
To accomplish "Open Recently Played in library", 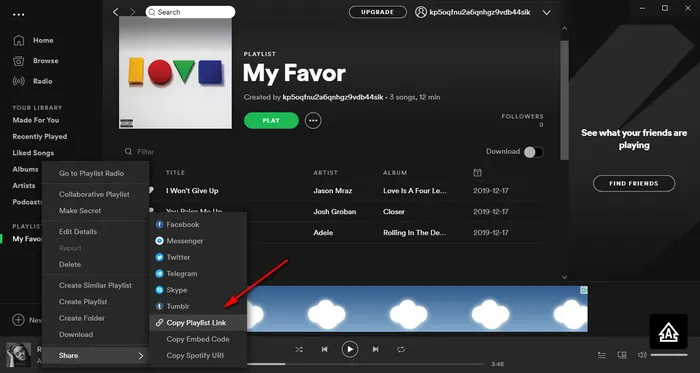I will click(x=40, y=137).
